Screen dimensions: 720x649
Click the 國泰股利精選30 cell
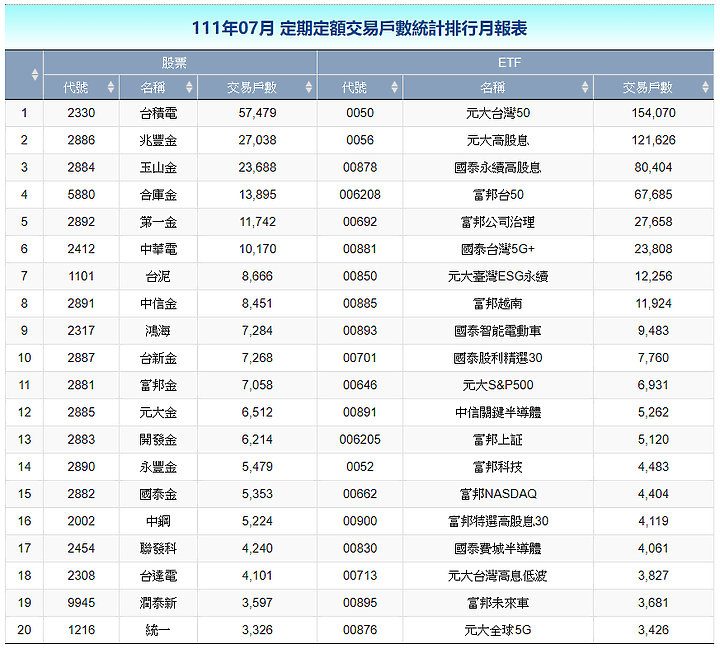point(498,358)
